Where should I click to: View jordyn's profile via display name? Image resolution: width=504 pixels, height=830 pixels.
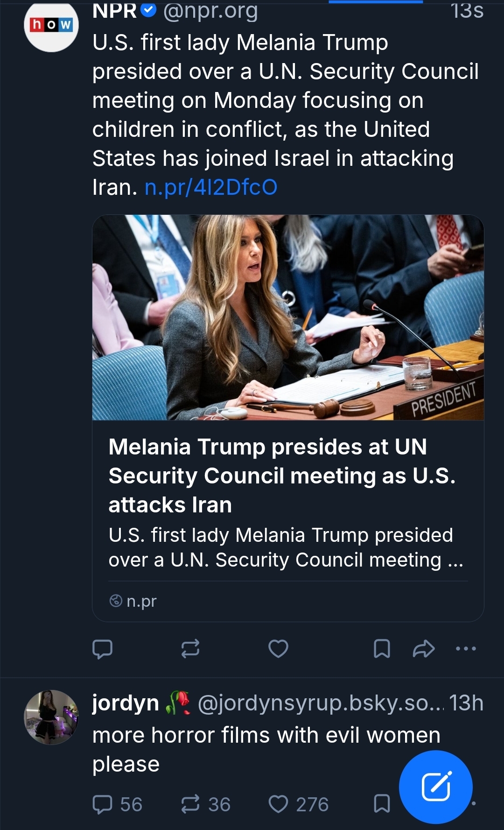point(126,703)
